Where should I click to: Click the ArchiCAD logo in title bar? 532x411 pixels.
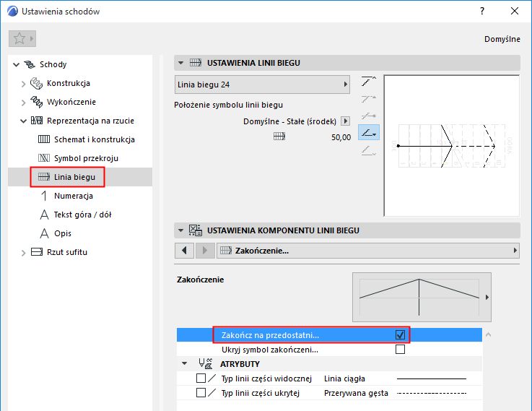click(12, 12)
